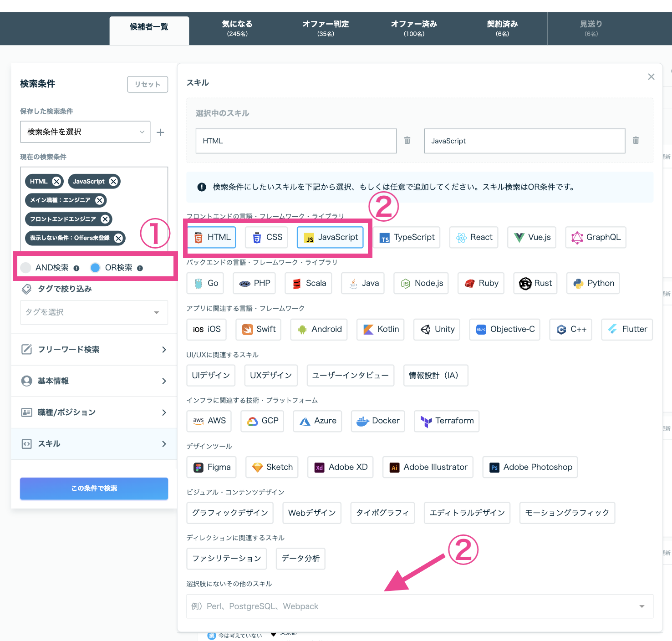Click the この条件で検索 button
The width and height of the screenshot is (672, 641).
94,488
